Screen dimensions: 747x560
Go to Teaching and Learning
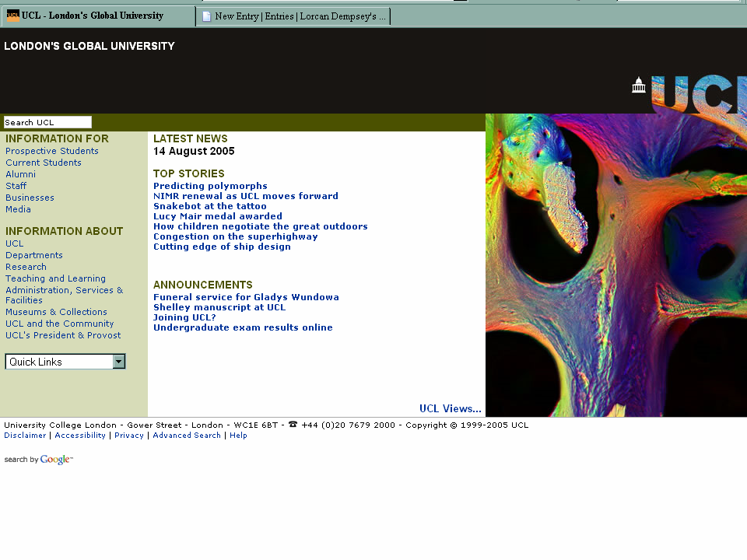pos(55,278)
